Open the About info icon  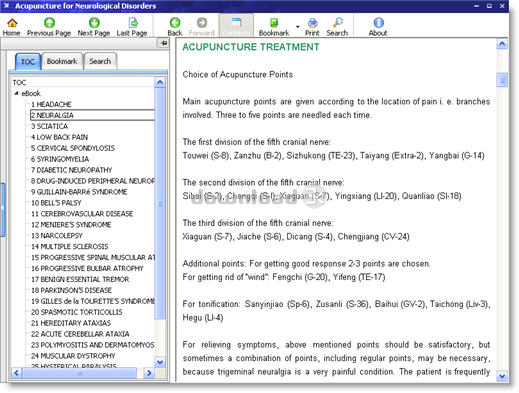pyautogui.click(x=378, y=23)
